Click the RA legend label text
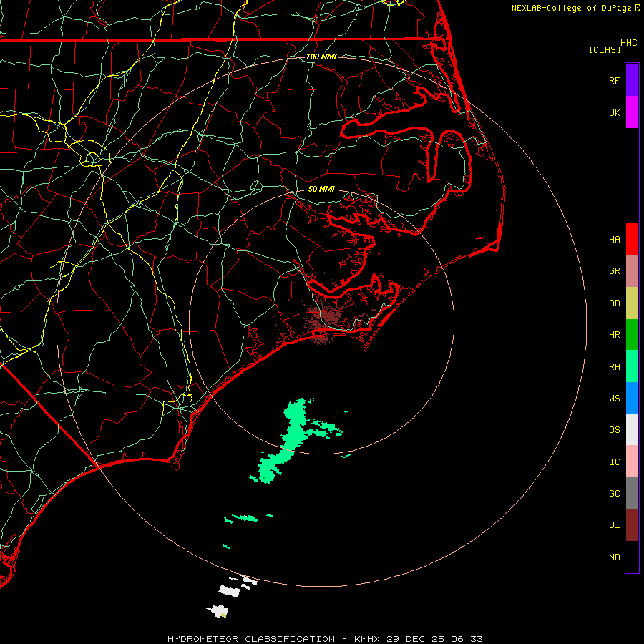Image resolution: width=644 pixels, height=644 pixels. 614,367
